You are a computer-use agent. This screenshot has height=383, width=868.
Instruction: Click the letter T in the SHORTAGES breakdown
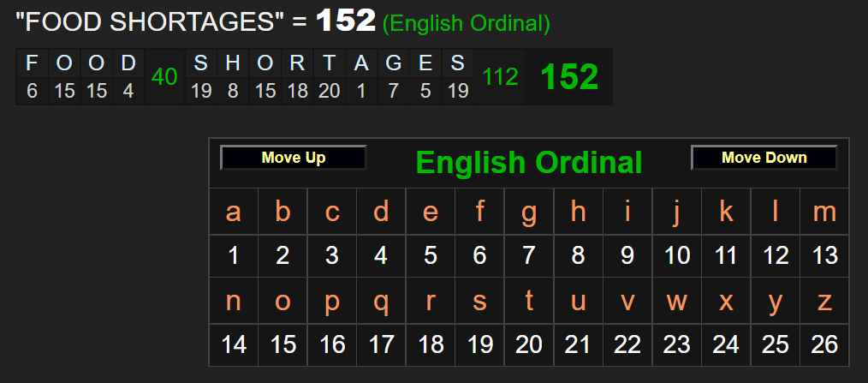coord(329,63)
